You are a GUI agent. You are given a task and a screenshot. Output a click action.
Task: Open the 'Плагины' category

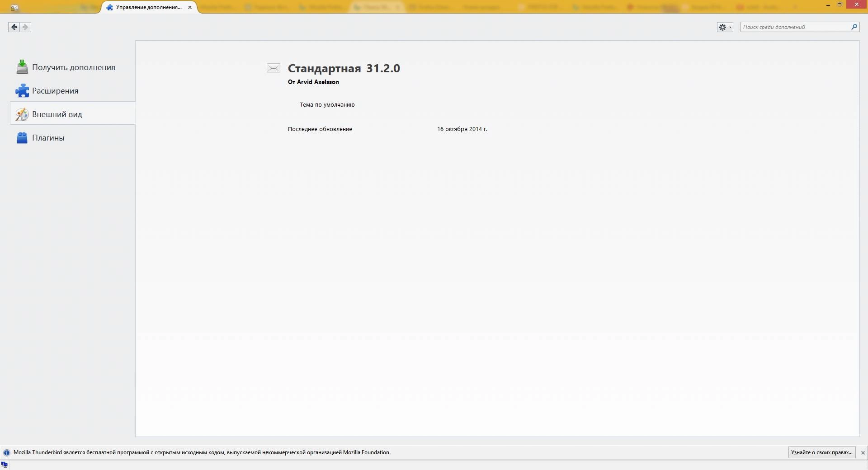72,138
